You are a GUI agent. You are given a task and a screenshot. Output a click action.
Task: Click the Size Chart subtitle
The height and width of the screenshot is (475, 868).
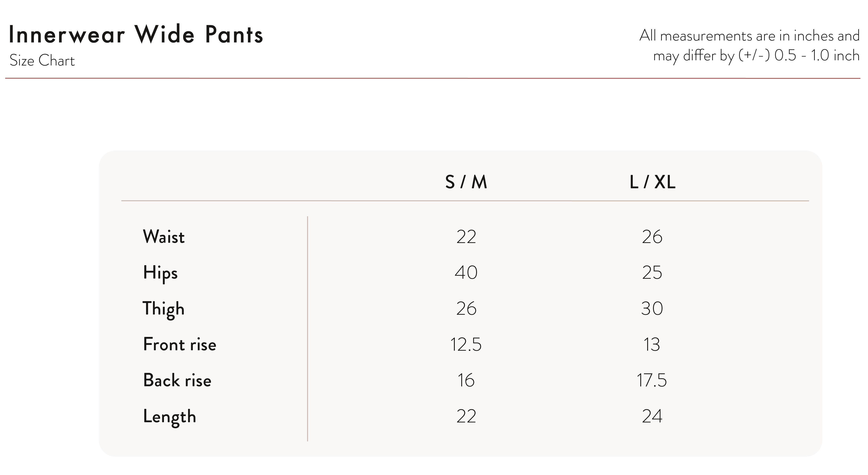point(42,61)
